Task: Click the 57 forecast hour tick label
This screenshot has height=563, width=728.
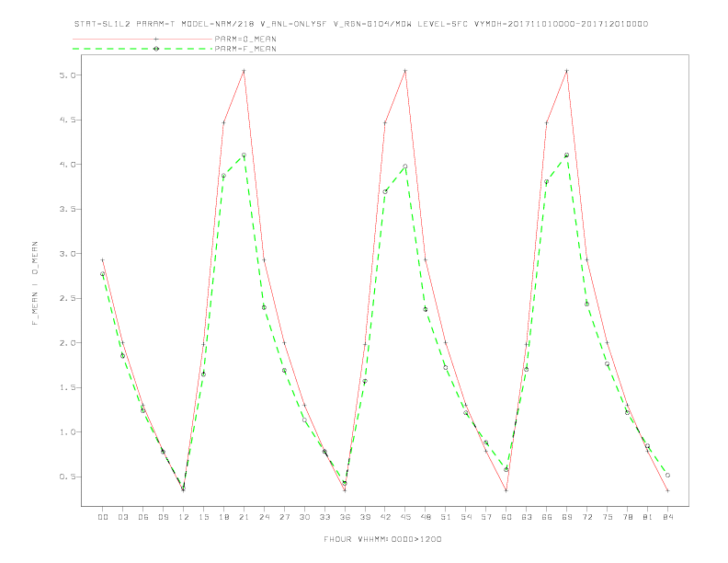Action: (486, 517)
